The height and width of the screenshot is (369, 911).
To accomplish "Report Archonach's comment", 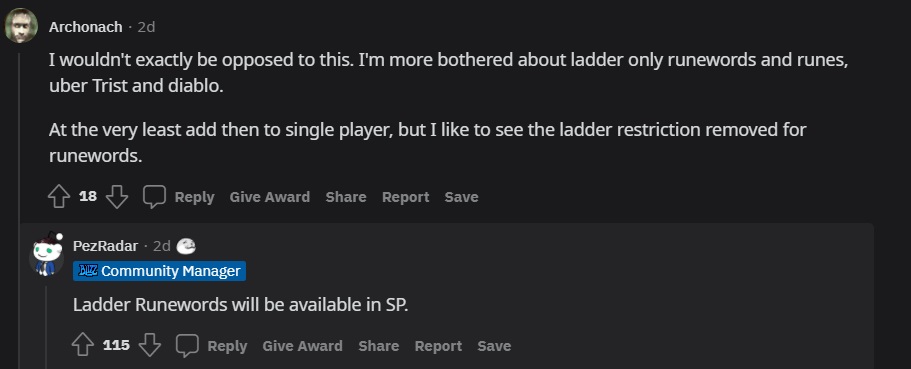I will click(406, 197).
